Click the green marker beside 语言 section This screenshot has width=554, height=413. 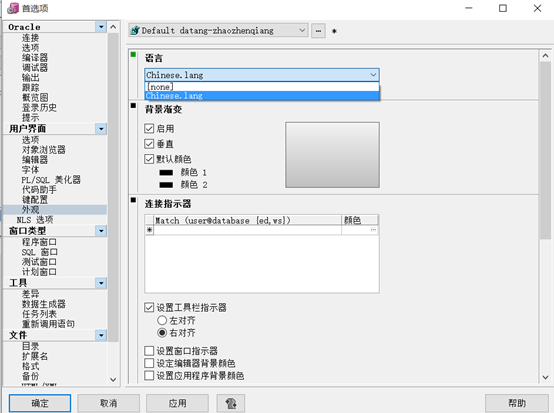click(x=133, y=54)
